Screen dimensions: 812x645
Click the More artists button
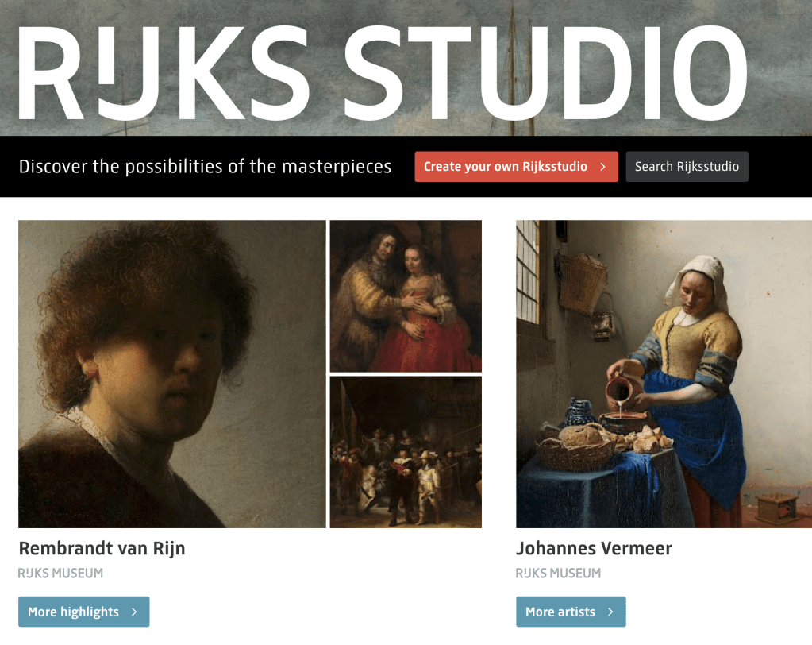click(x=571, y=612)
